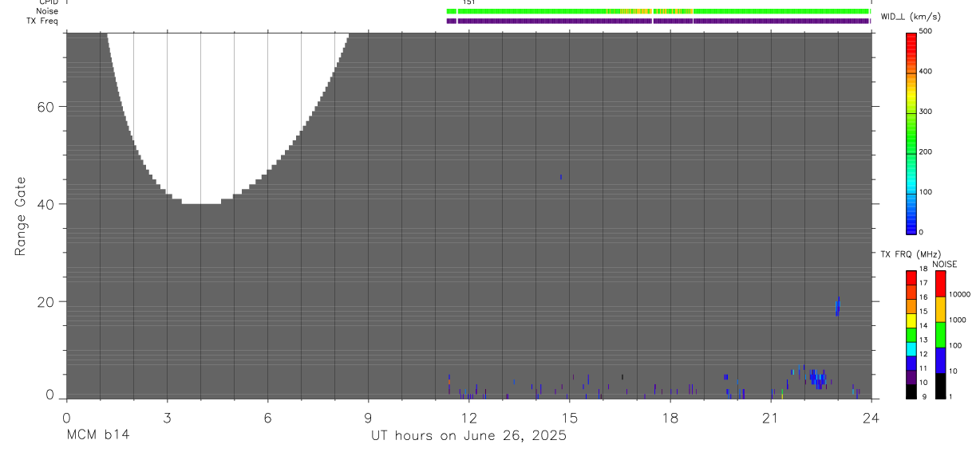Screen dimensions: 980x452
Task: Click the 'TX Freq' row label
Action: [42, 21]
